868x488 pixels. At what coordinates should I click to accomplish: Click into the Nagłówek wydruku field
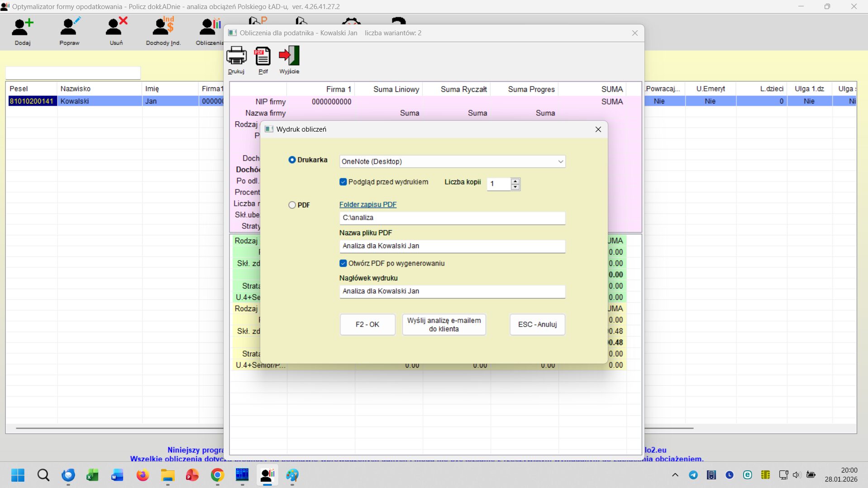click(452, 291)
